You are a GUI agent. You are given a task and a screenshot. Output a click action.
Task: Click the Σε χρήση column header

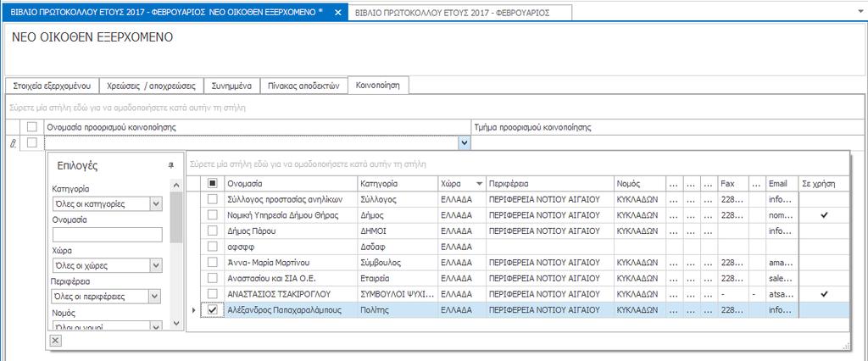[823, 183]
